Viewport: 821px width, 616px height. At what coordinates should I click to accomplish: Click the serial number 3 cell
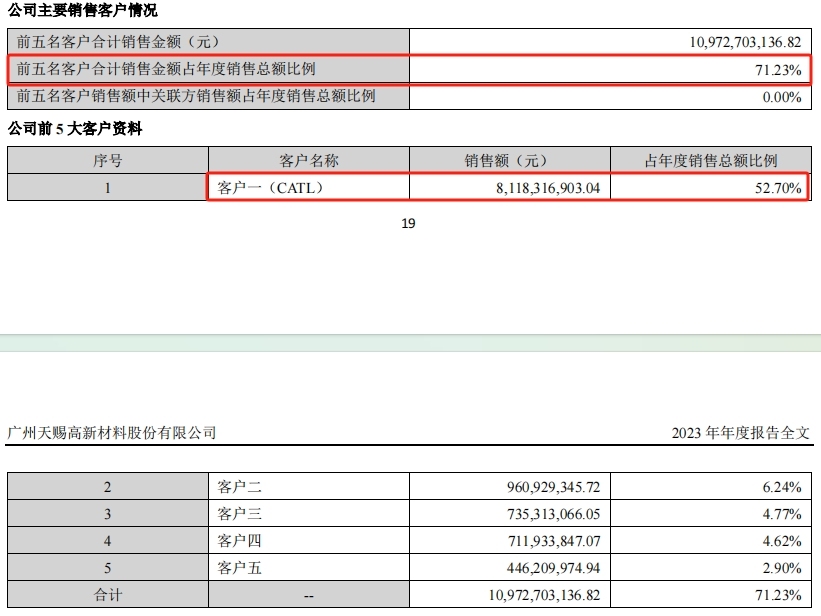[x=107, y=514]
